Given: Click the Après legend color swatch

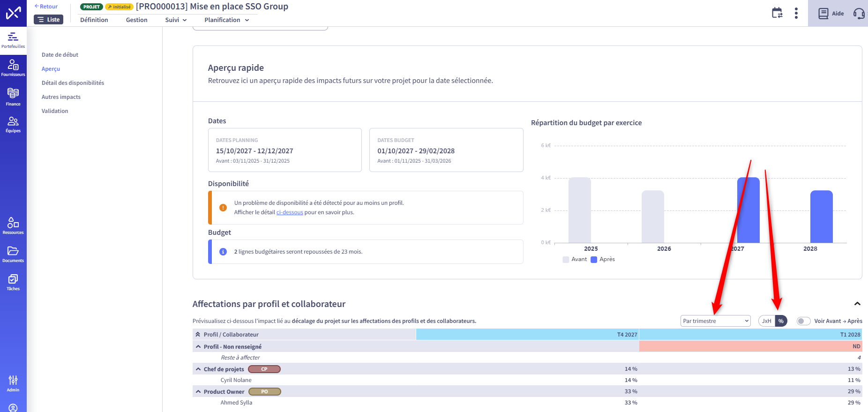Looking at the screenshot, I should [594, 260].
